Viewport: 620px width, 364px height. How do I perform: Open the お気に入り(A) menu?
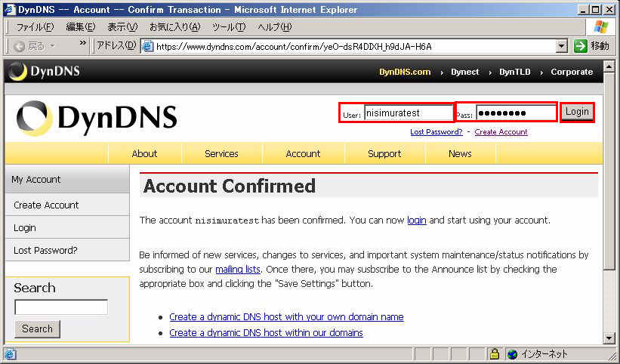(174, 27)
